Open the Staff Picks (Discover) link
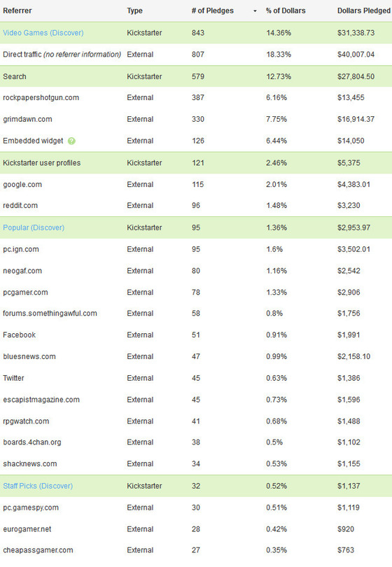392x567 pixels. click(x=38, y=486)
